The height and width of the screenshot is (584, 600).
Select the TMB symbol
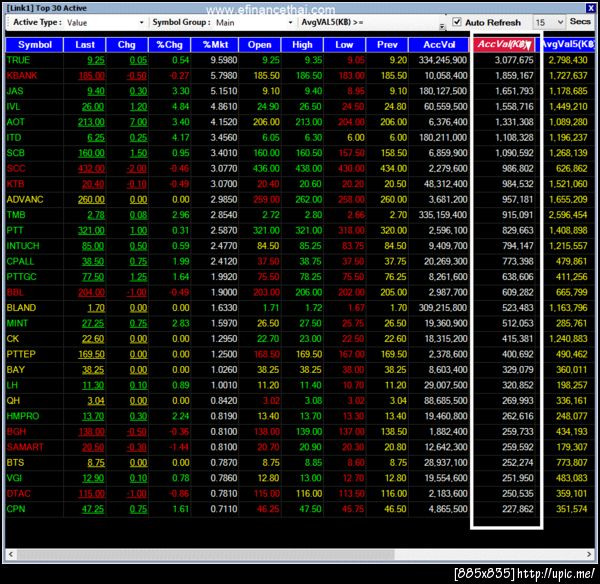(x=16, y=215)
